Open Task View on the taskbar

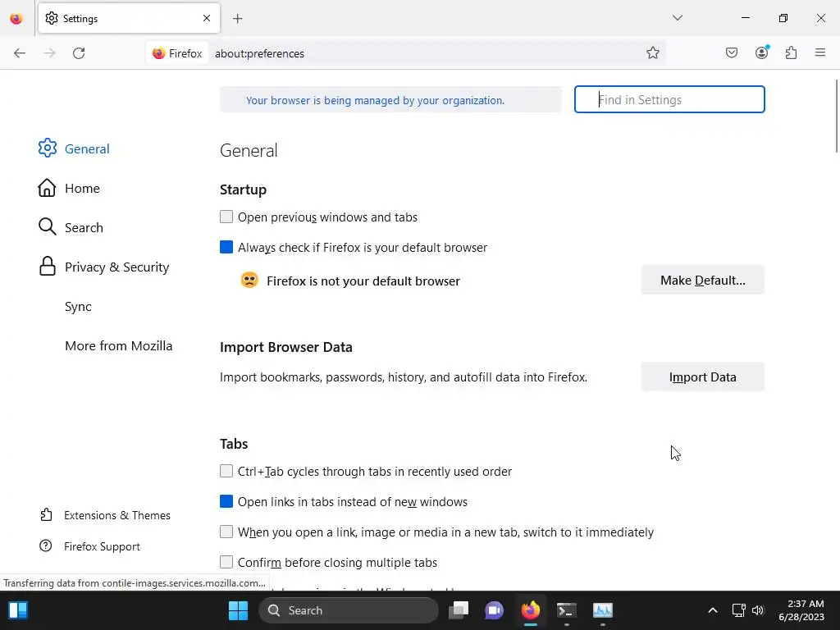[459, 610]
